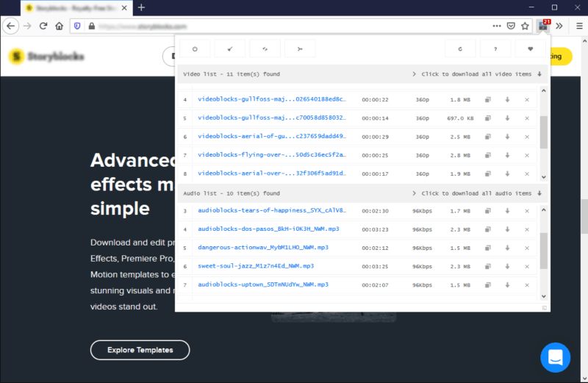588x383 pixels.
Task: Go to Firefox home page icon
Action: coord(60,26)
